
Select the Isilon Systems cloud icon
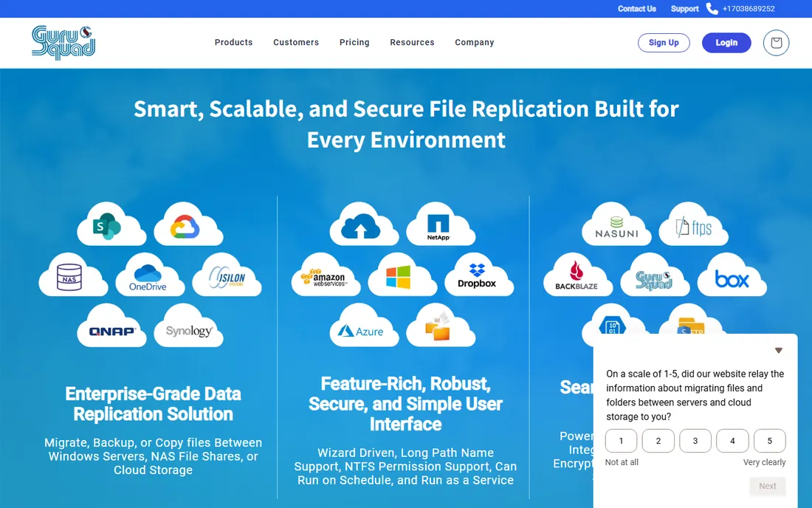(227, 275)
